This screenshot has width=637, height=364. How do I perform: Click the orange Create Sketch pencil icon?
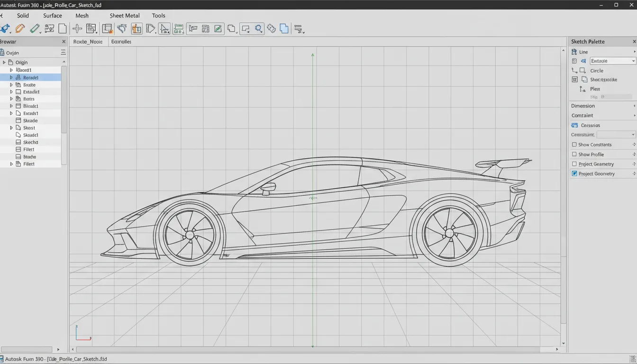20,28
